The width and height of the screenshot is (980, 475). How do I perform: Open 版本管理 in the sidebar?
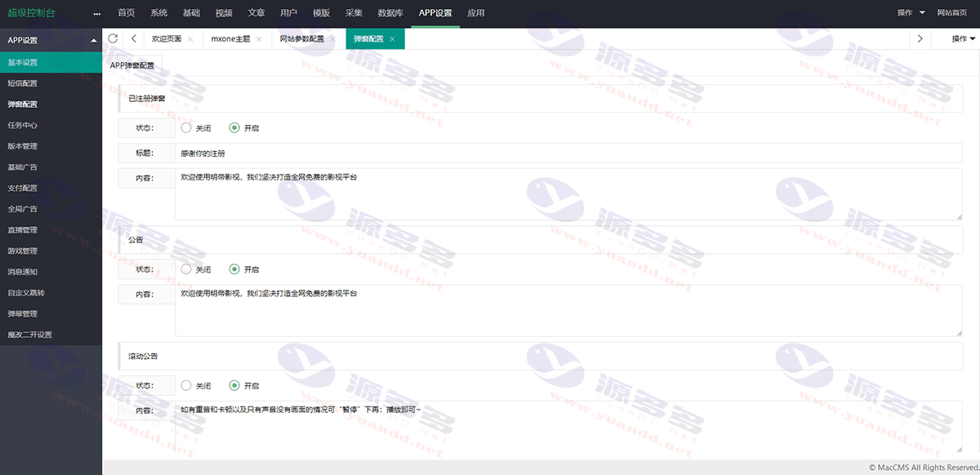(51, 146)
